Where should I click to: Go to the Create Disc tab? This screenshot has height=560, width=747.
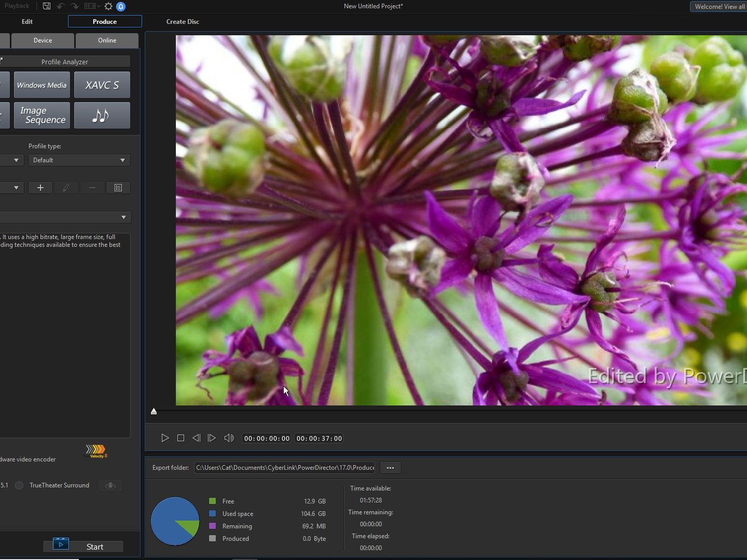(x=183, y=22)
